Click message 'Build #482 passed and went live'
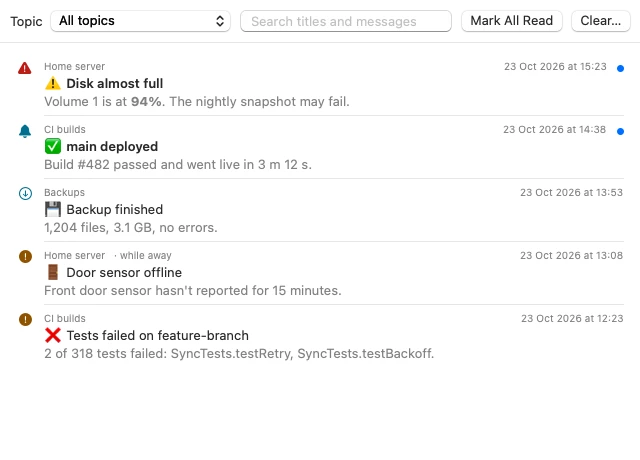The height and width of the screenshot is (460, 640). click(178, 164)
